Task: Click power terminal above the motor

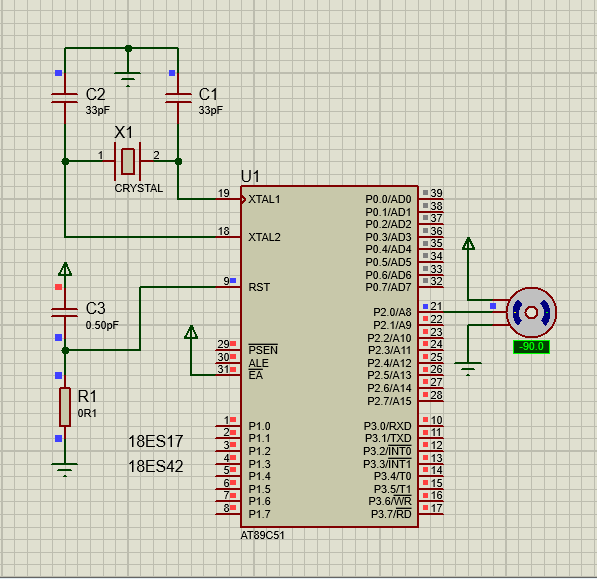Action: coord(468,244)
